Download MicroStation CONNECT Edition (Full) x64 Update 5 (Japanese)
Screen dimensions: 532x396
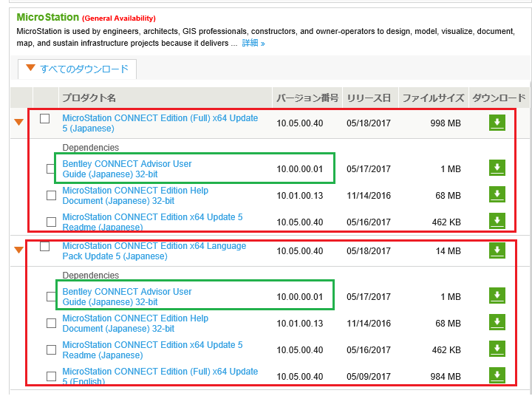tap(497, 123)
